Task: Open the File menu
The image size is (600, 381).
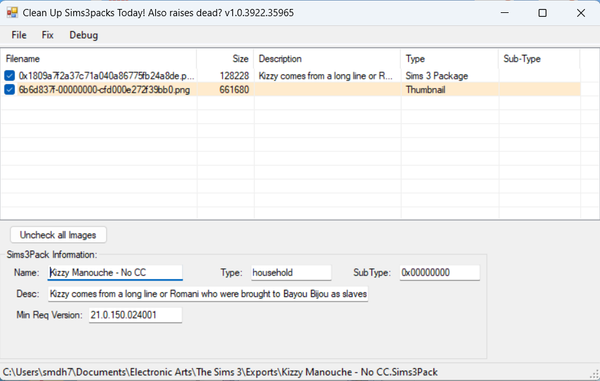Action: (x=19, y=35)
